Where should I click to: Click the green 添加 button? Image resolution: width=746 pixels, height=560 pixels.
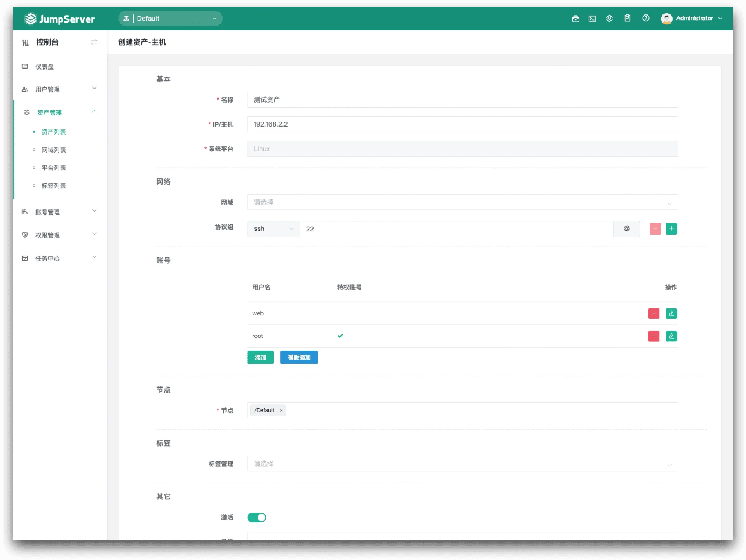pyautogui.click(x=260, y=357)
